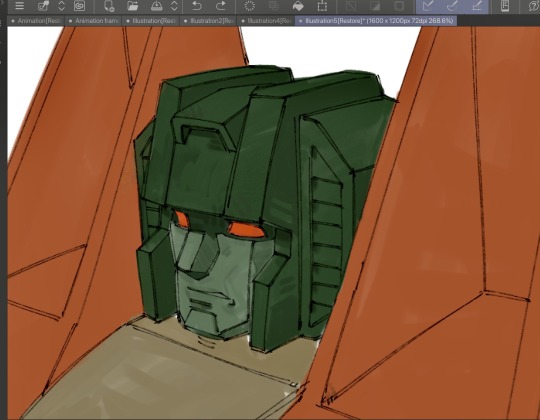This screenshot has width=540, height=420.
Task: Open the smartphone connection icon
Action: [x=505, y=6]
